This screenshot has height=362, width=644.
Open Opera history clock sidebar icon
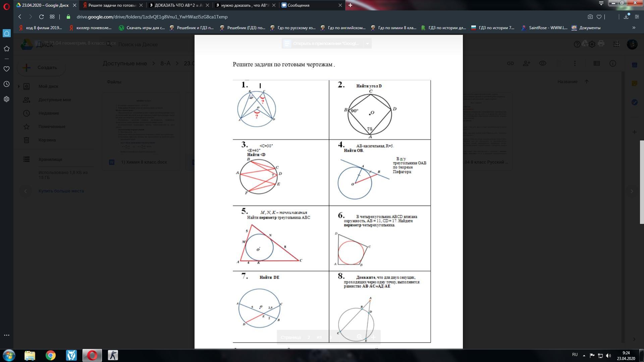point(6,84)
